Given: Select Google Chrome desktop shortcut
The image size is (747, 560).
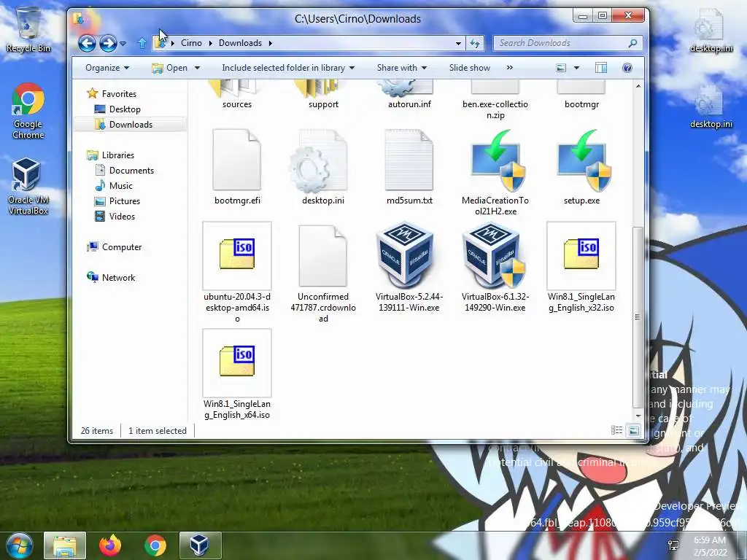Looking at the screenshot, I should point(28,111).
